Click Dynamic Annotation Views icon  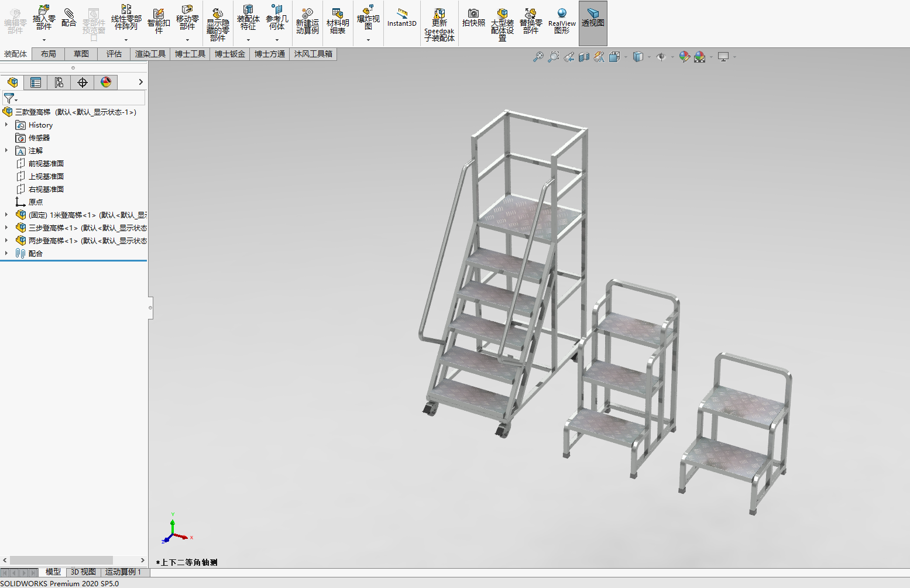599,57
